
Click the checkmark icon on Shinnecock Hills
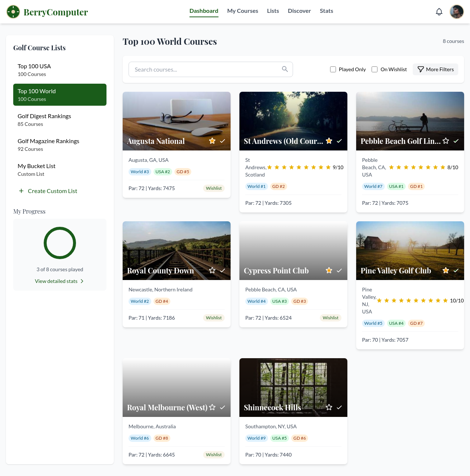click(x=339, y=407)
